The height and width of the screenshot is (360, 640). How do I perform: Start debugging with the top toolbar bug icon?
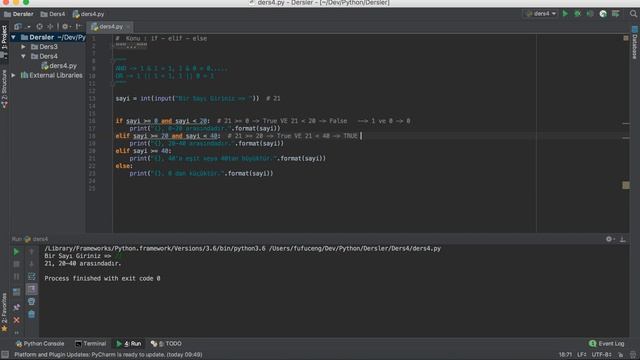click(x=578, y=13)
